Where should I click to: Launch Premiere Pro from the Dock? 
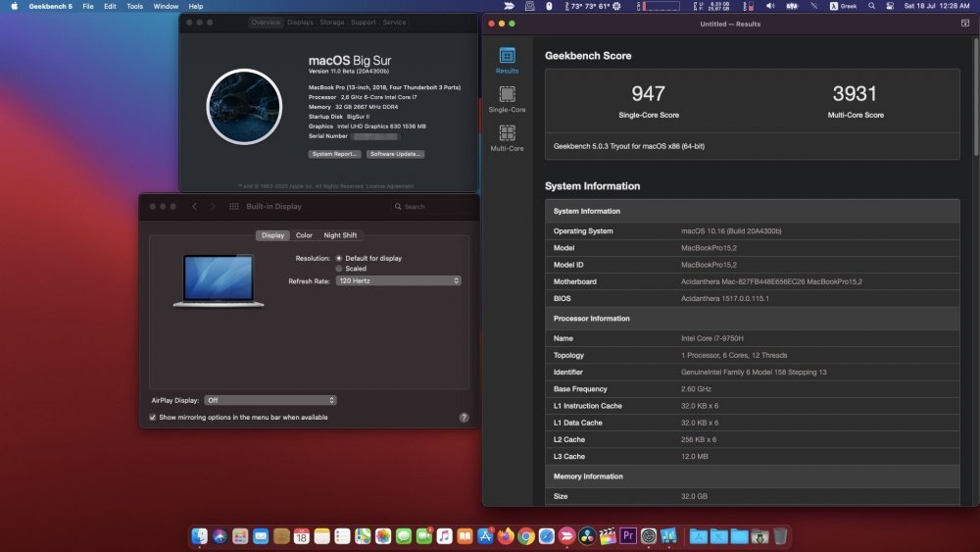point(628,535)
